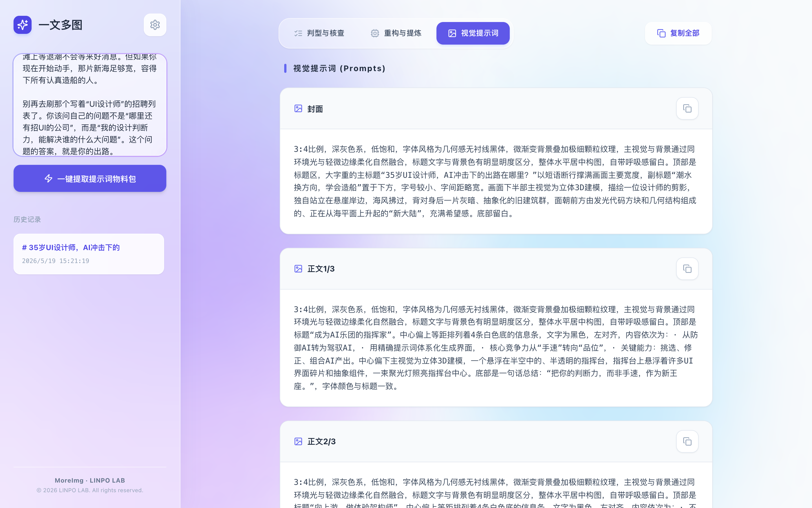Switch to the 判型与核查 tab
Image resolution: width=812 pixels, height=508 pixels.
tap(319, 33)
